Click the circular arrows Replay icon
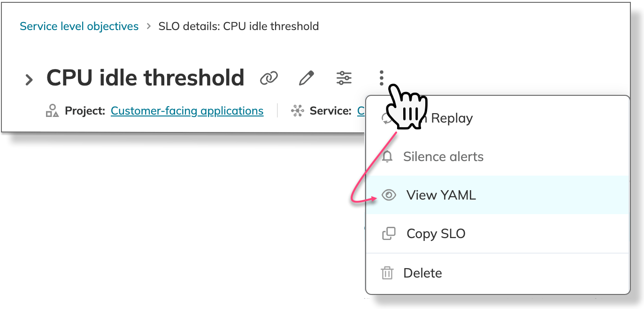 click(386, 118)
